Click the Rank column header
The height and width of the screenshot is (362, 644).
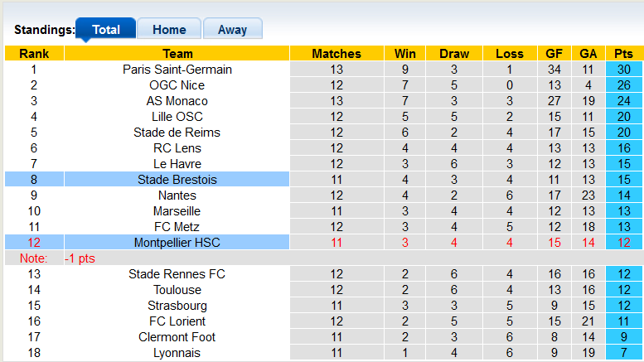coord(34,54)
